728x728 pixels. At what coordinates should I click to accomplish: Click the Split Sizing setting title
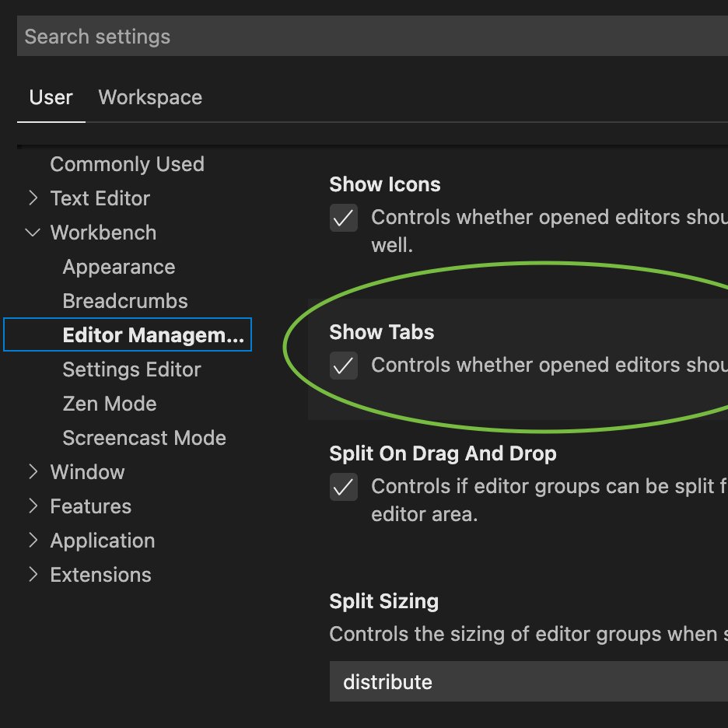[x=384, y=601]
